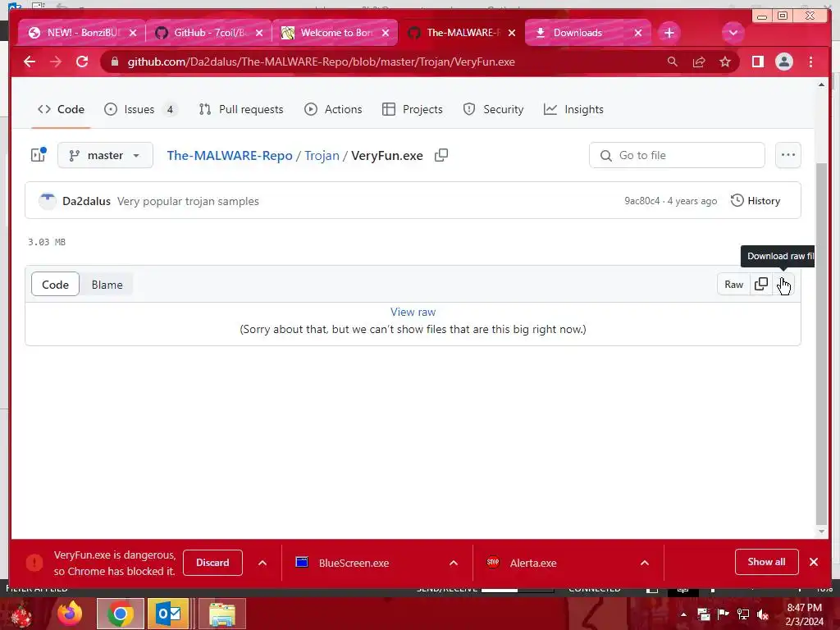Click the Action Center flag tray icon
The height and width of the screenshot is (630, 840).
coord(724,614)
